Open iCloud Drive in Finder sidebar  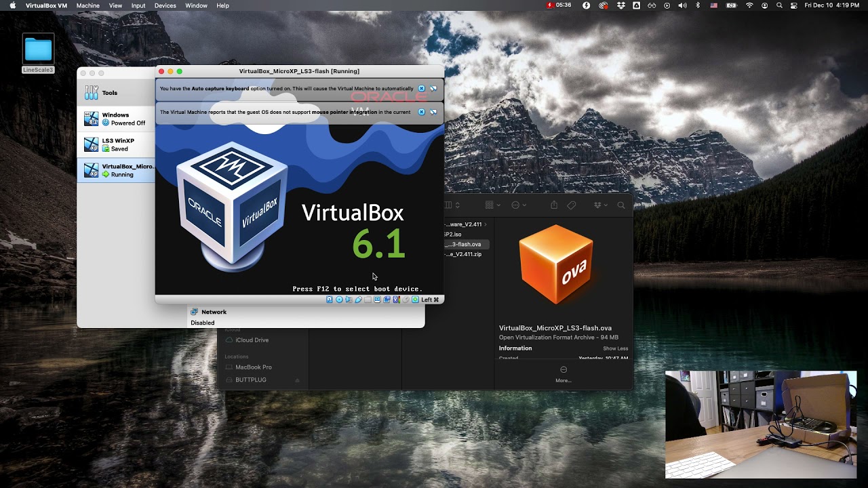click(x=247, y=340)
